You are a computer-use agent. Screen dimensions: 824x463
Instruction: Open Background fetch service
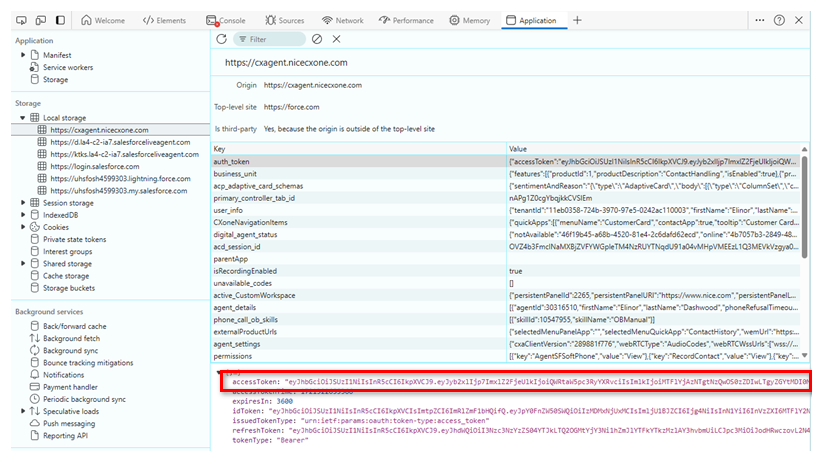(x=71, y=338)
